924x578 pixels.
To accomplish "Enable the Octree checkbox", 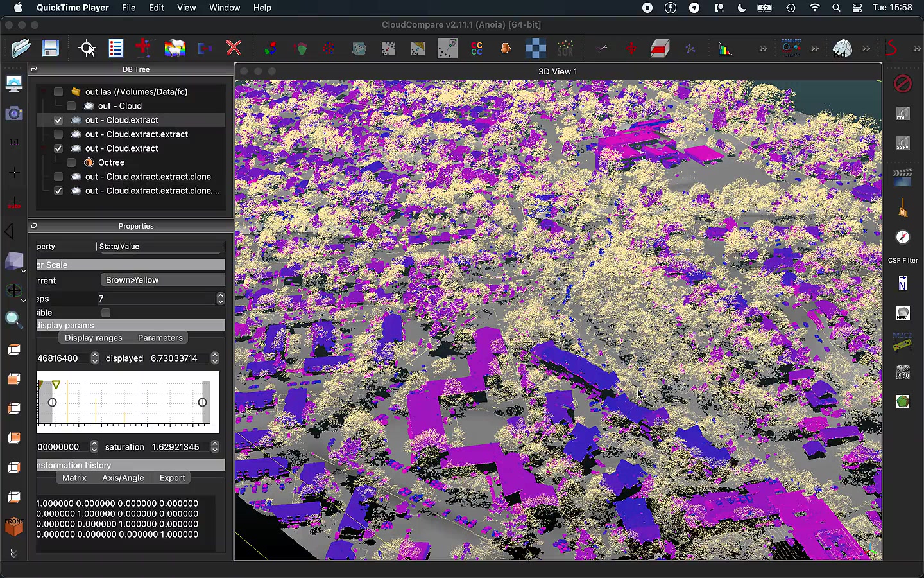I will click(x=71, y=162).
